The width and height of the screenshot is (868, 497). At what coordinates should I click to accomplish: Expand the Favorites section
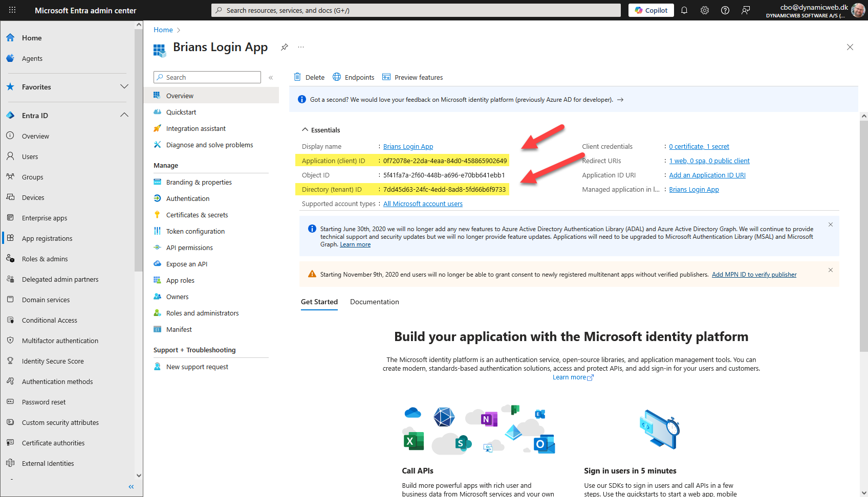(124, 87)
